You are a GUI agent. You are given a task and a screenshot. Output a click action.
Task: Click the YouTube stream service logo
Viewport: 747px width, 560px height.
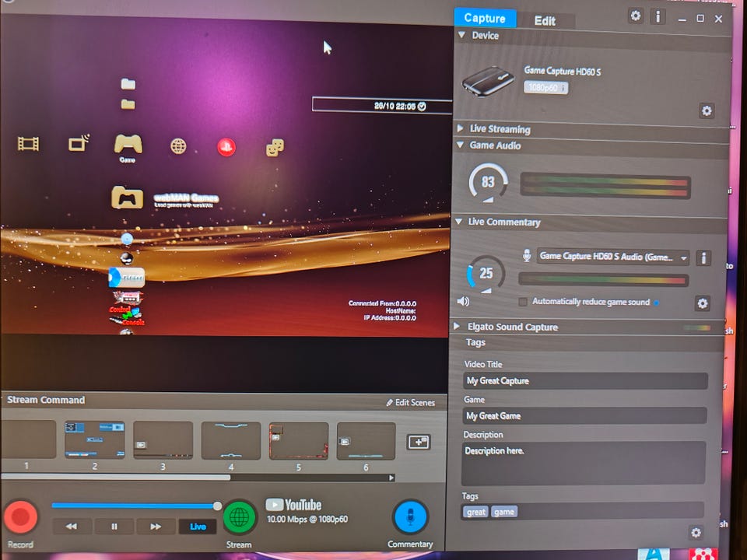293,505
